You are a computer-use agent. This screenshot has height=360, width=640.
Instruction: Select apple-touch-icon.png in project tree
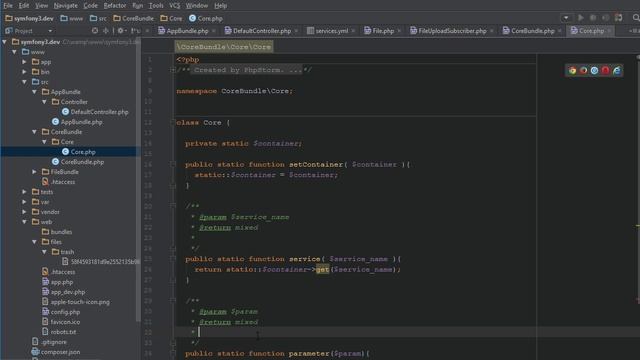pos(80,302)
